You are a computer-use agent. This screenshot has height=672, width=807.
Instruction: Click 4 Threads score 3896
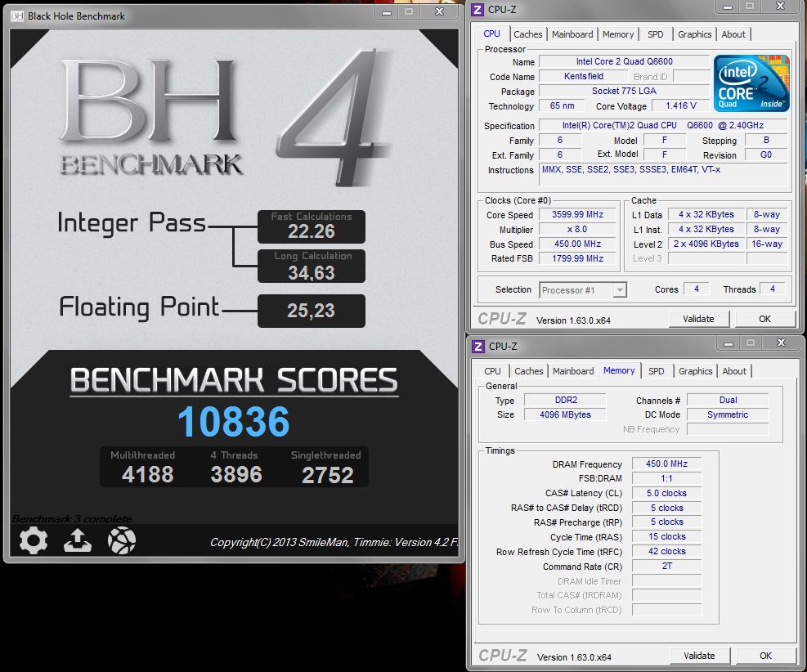coord(236,474)
